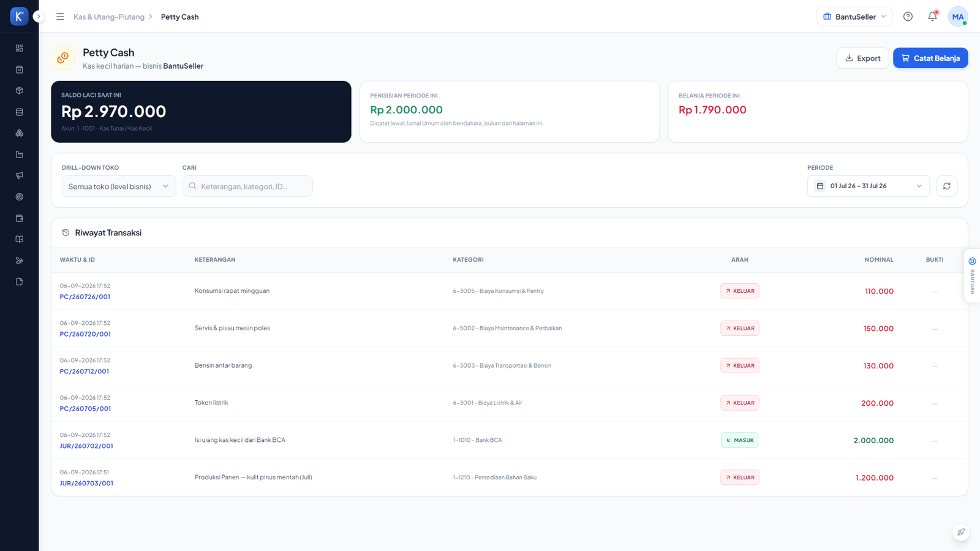Focus the Cari search field

(x=247, y=186)
